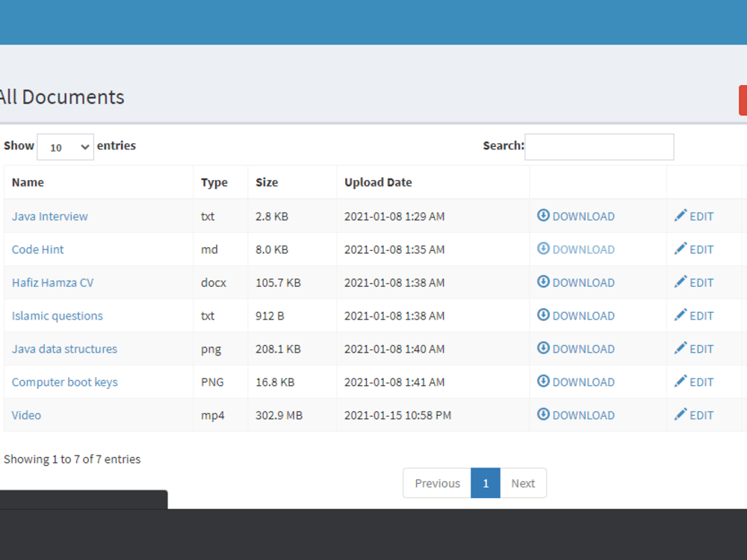
Task: Click the date 2021-01-08 1:29 AM
Action: point(394,217)
